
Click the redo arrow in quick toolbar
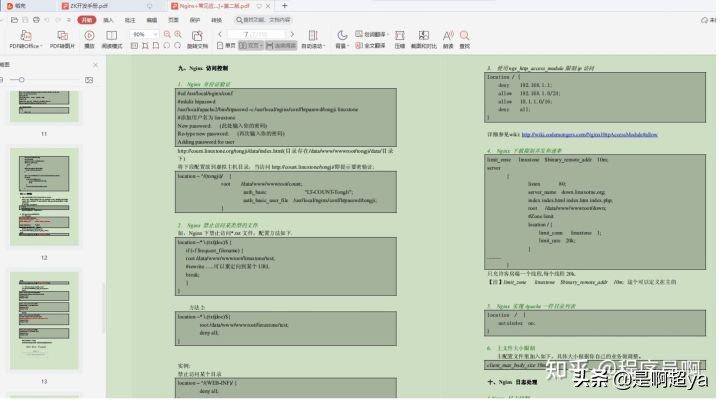click(x=58, y=20)
